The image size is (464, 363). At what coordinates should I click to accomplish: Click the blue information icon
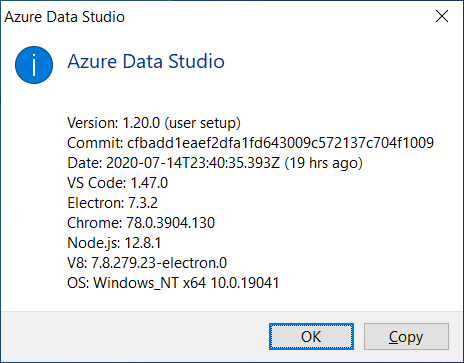[34, 65]
